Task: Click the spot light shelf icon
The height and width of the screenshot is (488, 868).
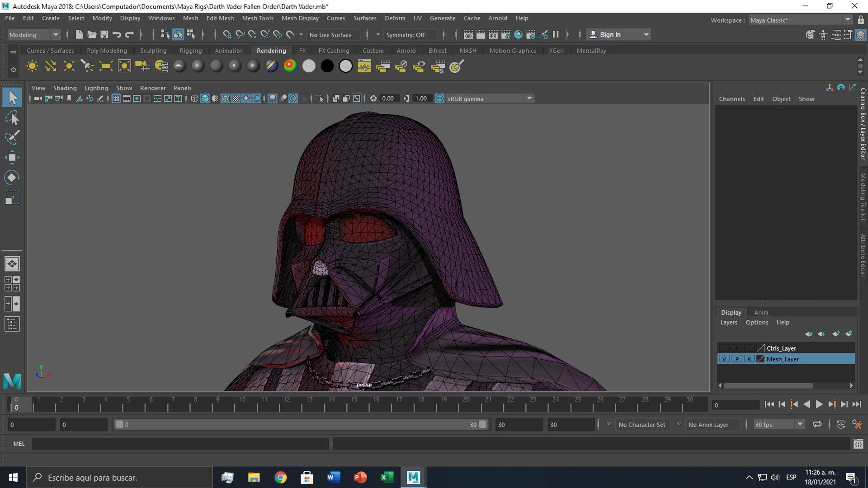Action: pyautogui.click(x=87, y=66)
